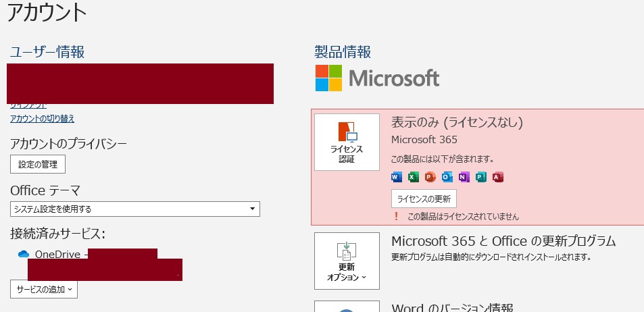Expand the サービスの追加 dropdown

(x=44, y=290)
